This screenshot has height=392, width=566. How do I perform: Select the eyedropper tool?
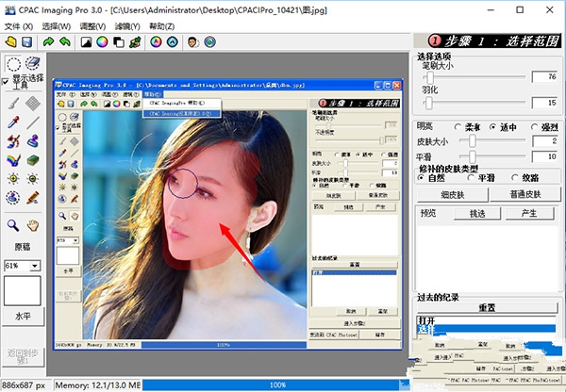coord(13,122)
